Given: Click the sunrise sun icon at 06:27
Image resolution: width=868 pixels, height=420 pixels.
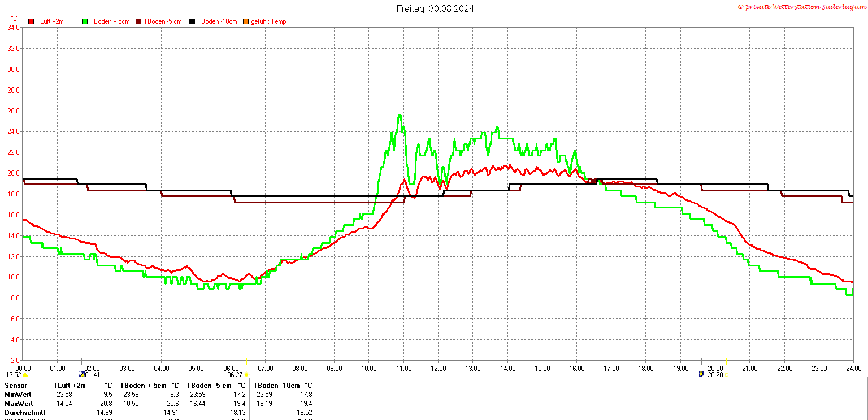Looking at the screenshot, I should (246, 375).
